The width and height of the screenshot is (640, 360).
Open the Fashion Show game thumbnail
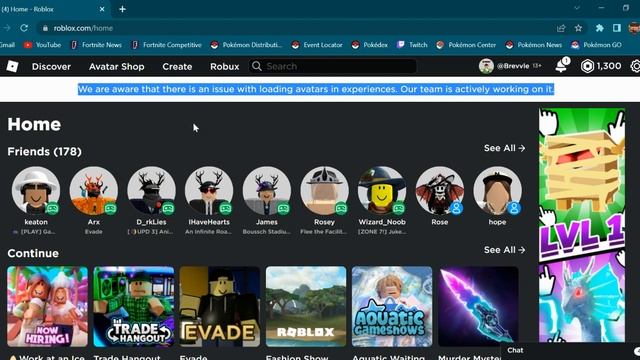click(x=306, y=307)
